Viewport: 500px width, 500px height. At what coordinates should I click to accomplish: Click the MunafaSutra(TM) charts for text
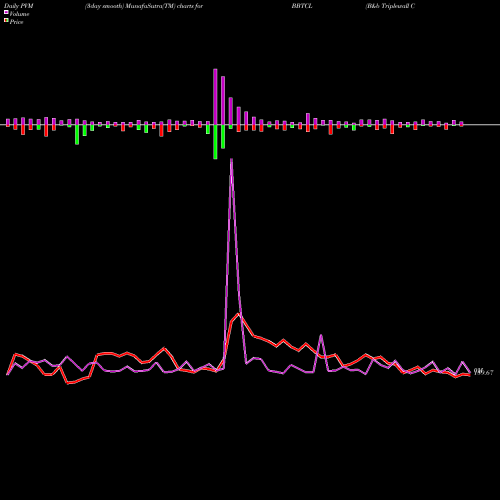(x=164, y=6)
